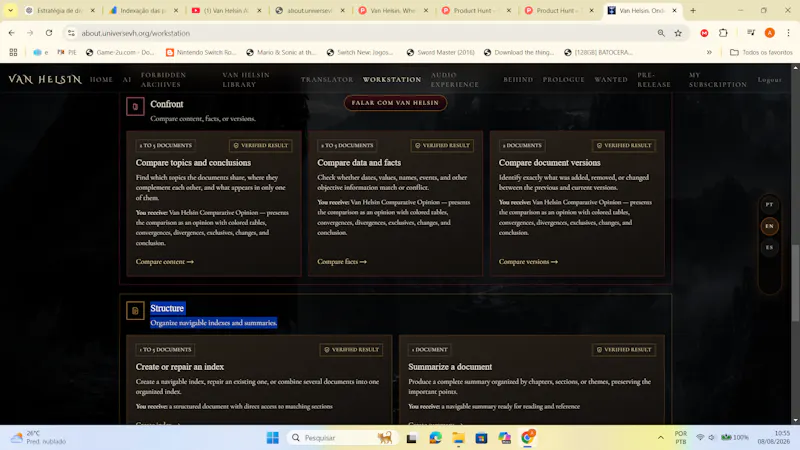Open the Behind menu item
The image size is (800, 450).
518,80
